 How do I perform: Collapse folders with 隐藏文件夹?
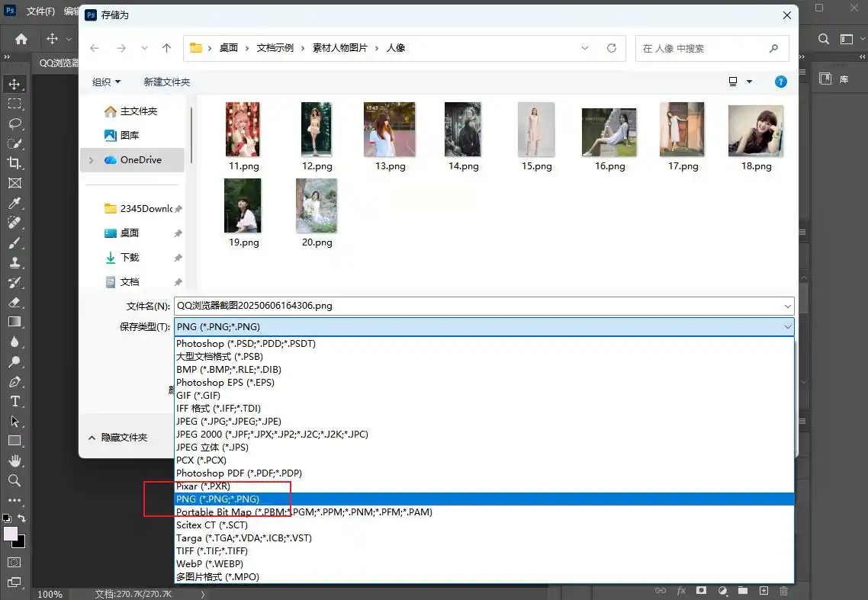[x=118, y=438]
